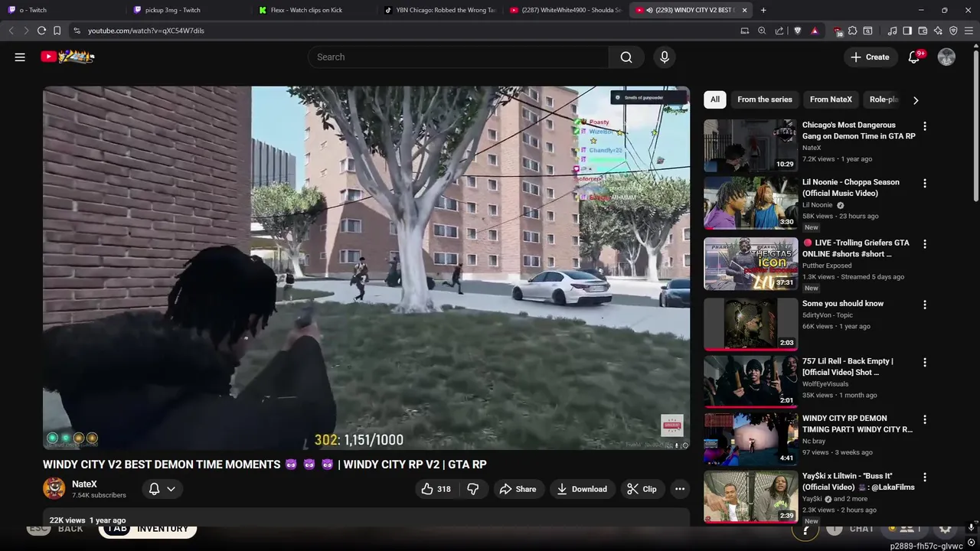Reload the page in the browser
Viewport: 980px width, 551px height.
point(41,31)
